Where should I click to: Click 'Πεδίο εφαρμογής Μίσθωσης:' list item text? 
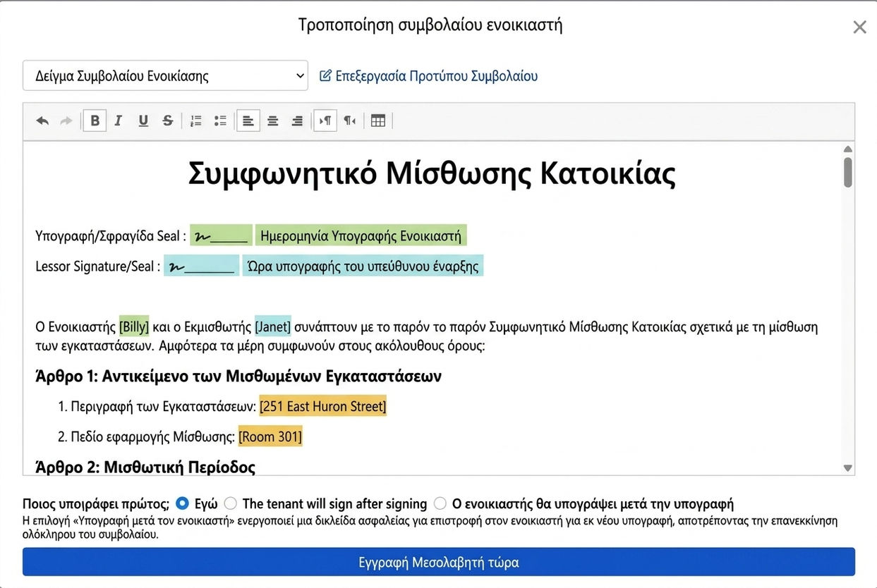153,437
